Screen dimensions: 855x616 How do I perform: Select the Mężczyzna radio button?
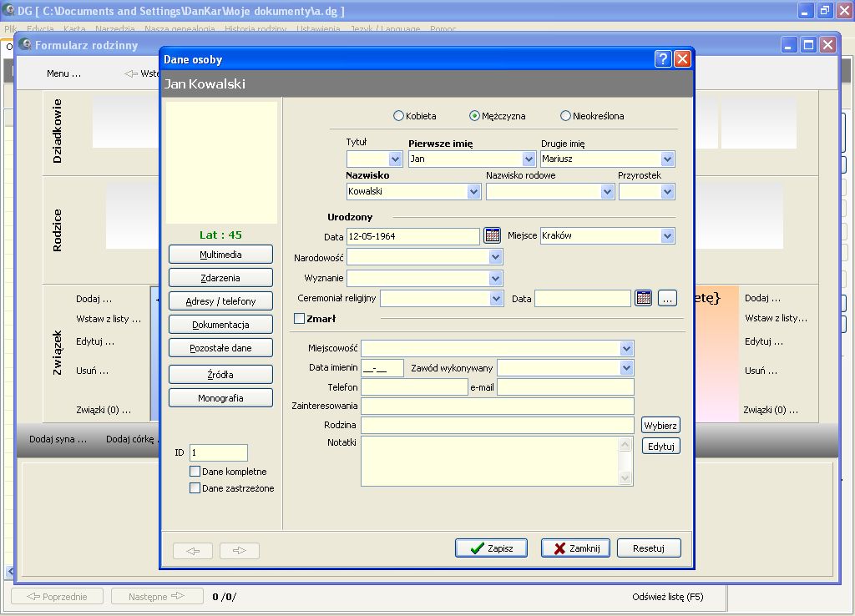(x=474, y=115)
